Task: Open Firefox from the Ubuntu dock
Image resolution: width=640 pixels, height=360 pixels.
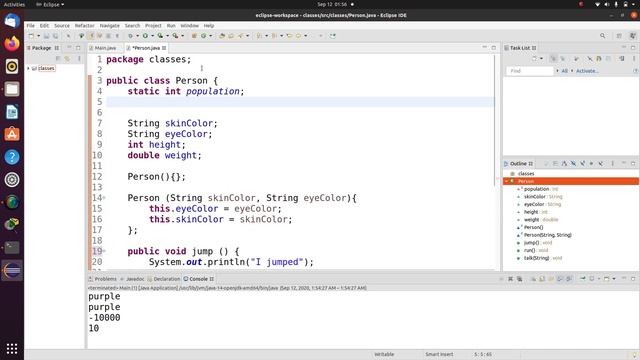Action: point(12,43)
